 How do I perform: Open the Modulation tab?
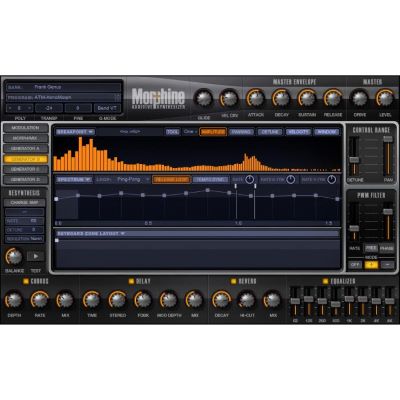tap(25, 128)
